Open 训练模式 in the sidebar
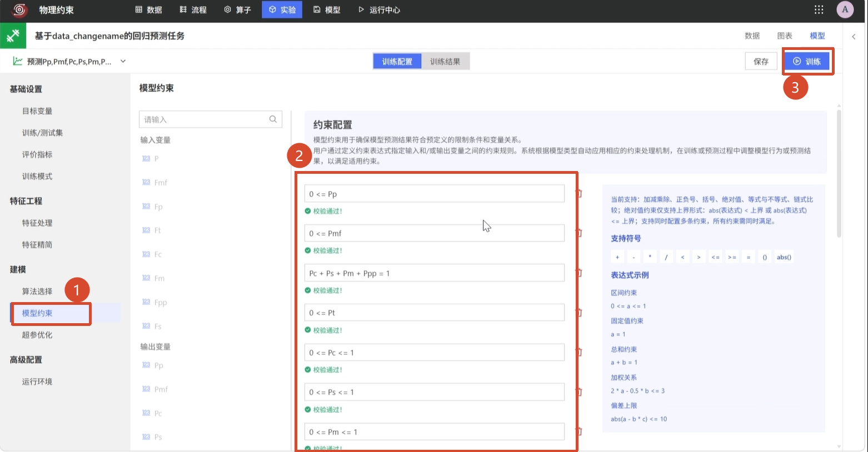Image resolution: width=868 pixels, height=452 pixels. pyautogui.click(x=37, y=176)
